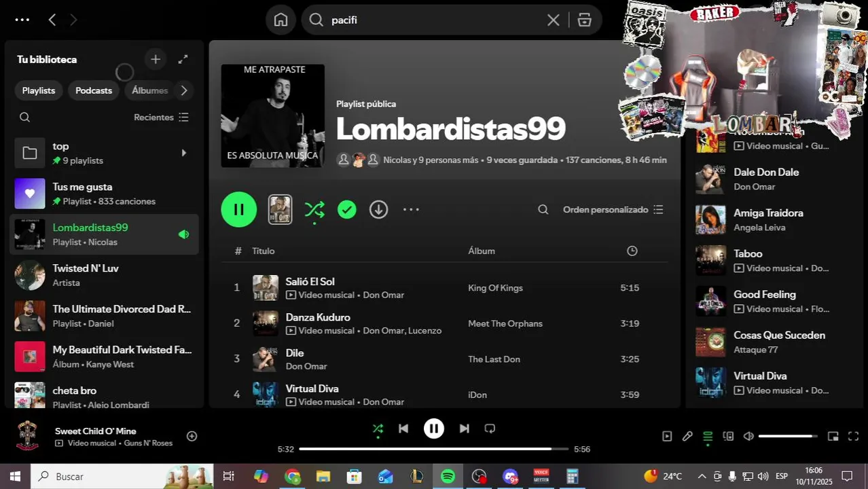Image resolution: width=868 pixels, height=489 pixels.
Task: Open more options for the playlist
Action: [411, 210]
